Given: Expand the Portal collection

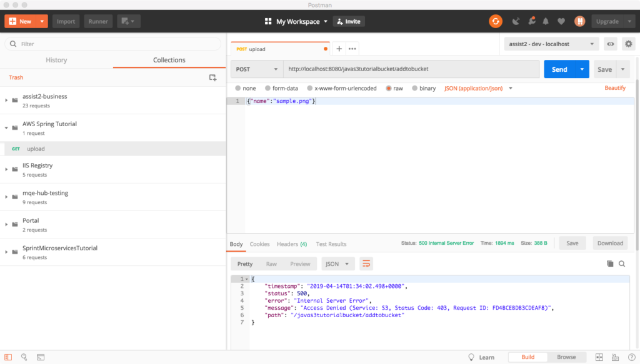Looking at the screenshot, I should [x=6, y=224].
